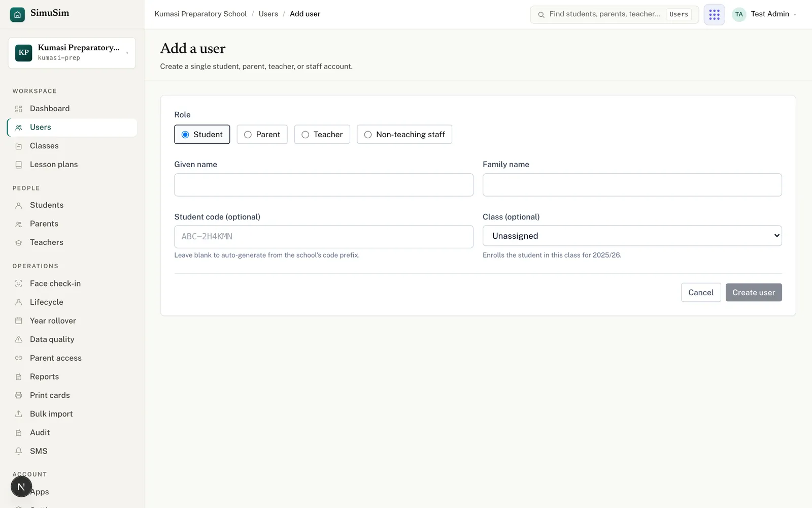The image size is (812, 508).
Task: Open the Class (optional) dropdown
Action: [632, 236]
